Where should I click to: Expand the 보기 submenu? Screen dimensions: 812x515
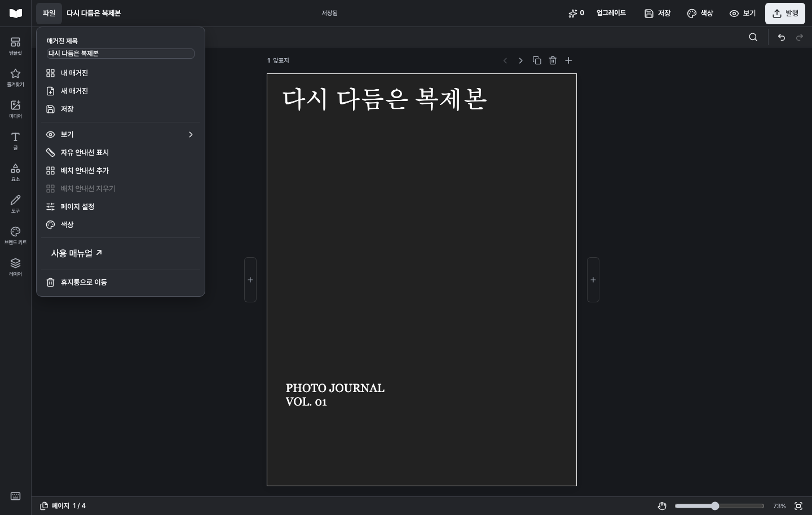(120, 134)
